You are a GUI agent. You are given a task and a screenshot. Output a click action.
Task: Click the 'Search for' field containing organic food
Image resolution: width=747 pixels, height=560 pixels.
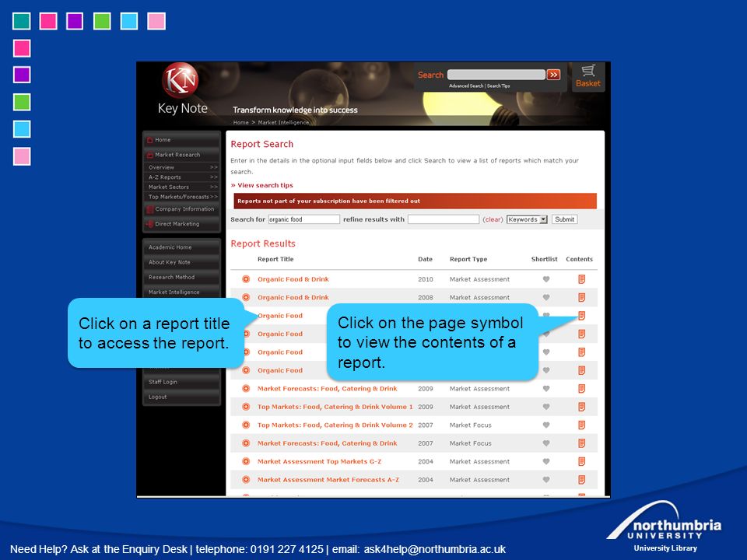click(x=304, y=219)
